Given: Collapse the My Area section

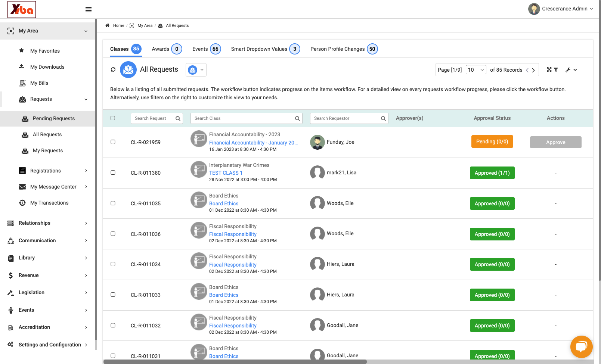Looking at the screenshot, I should [47, 31].
